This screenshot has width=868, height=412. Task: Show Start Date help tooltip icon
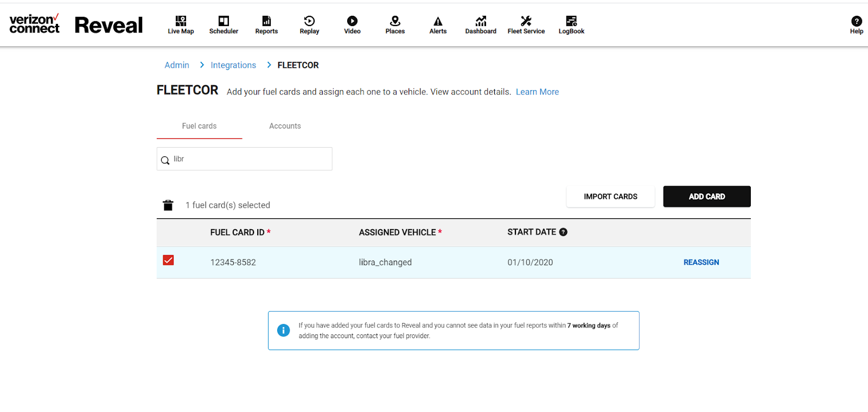click(563, 232)
